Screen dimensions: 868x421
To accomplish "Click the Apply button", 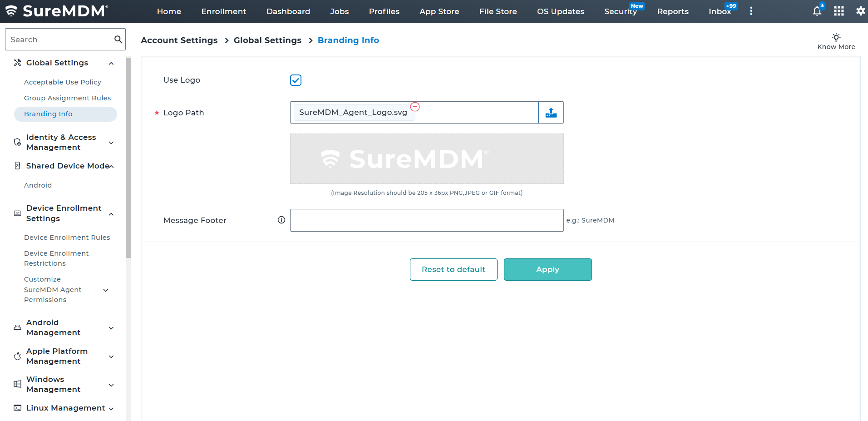I will 548,269.
